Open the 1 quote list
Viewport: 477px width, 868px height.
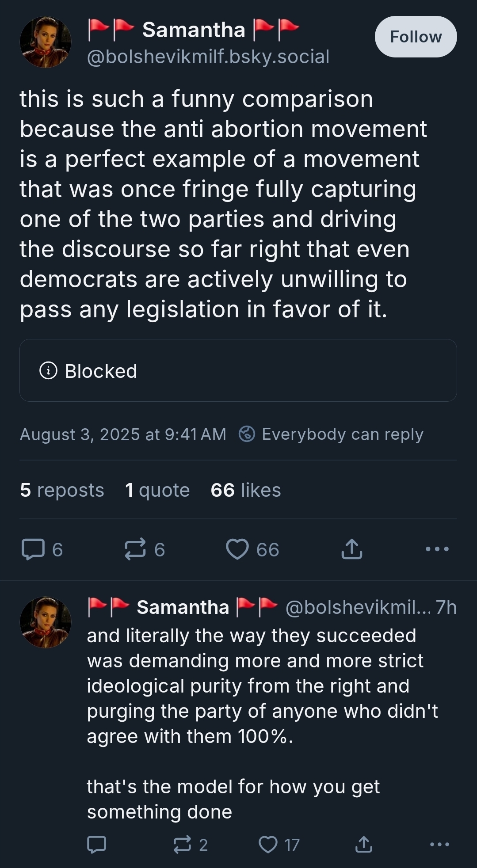tap(157, 490)
